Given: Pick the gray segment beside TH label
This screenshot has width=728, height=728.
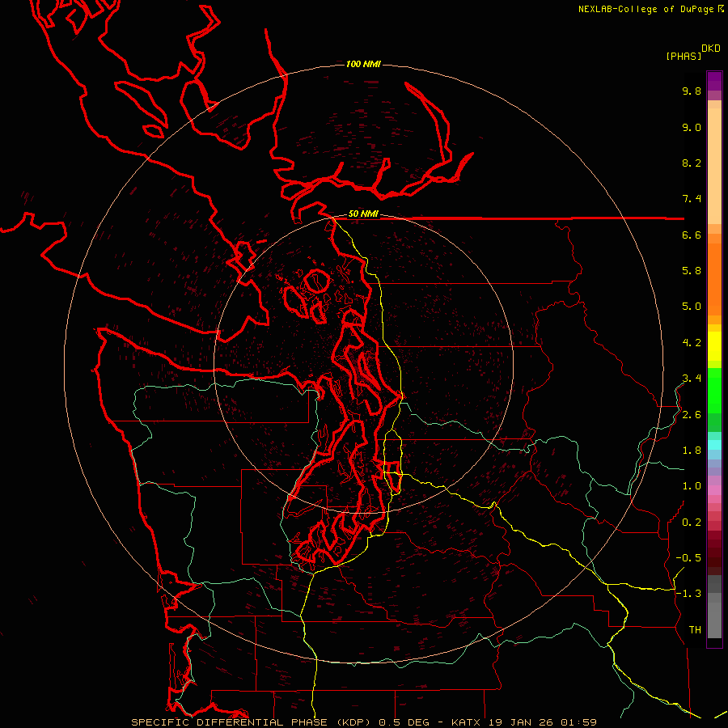Looking at the screenshot, I should 714,622.
